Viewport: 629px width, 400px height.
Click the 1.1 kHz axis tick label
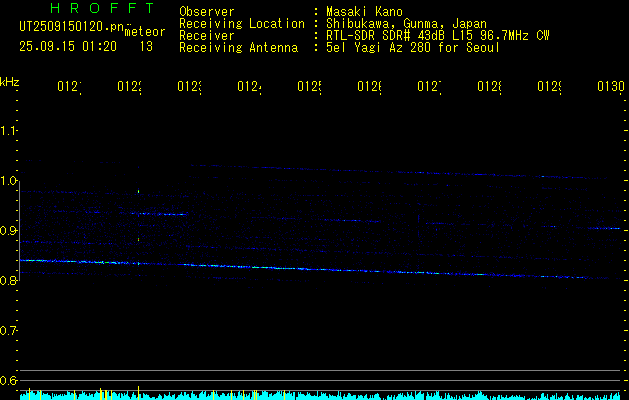point(8,131)
